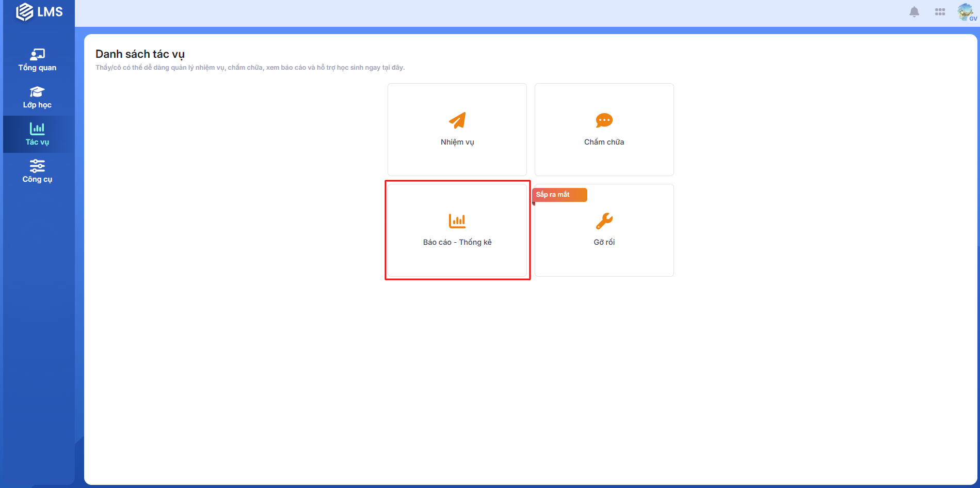Open 'Báo cáo - Thống kê' text link
The width and height of the screenshot is (980, 488).
pos(457,242)
